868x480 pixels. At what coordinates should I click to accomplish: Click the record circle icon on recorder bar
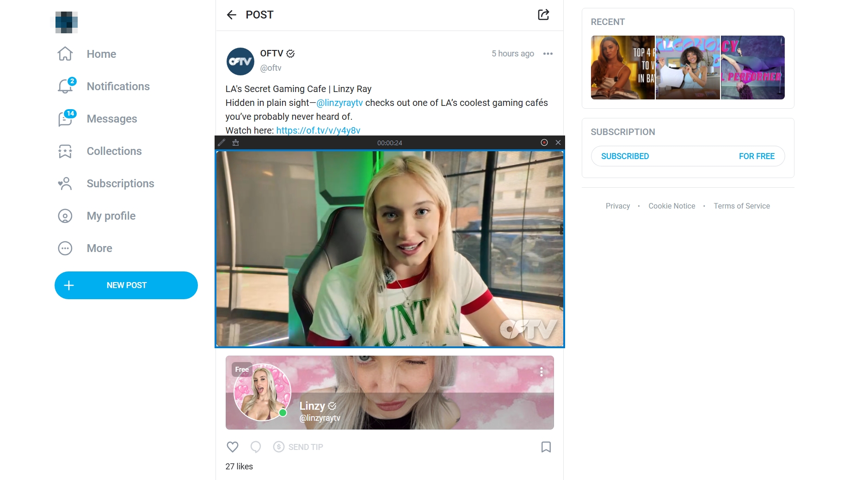(x=544, y=142)
